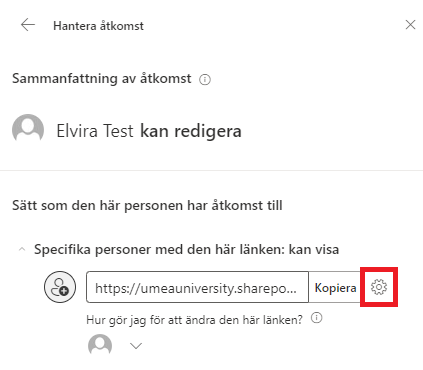The image size is (423, 370).
Task: Open info icon after 'ändra den här länken?'
Action: 316,318
